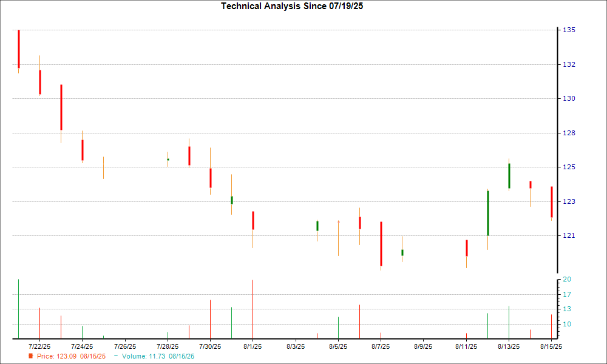Screen dimensions: 607x364
Task: Click the red volume bar at 8/15/25
Action: pyautogui.click(x=551, y=326)
